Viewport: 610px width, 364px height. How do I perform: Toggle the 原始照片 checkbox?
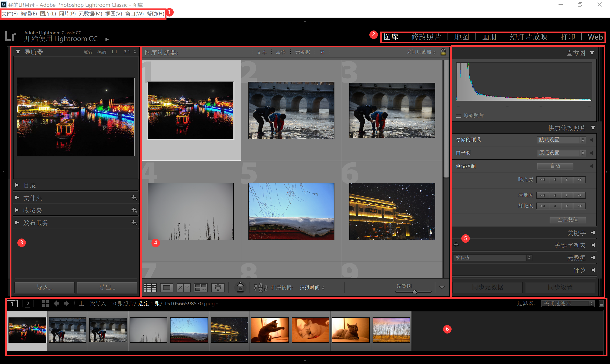459,116
